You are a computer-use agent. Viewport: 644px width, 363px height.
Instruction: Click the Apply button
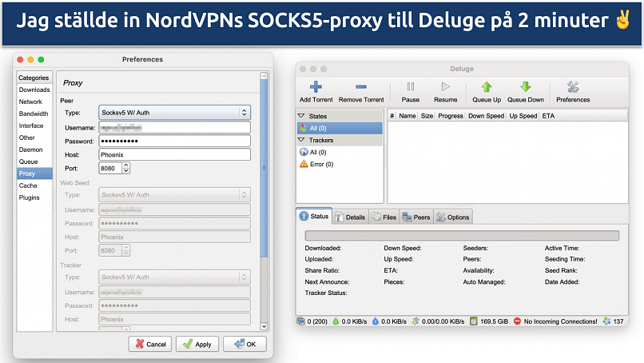tap(196, 344)
